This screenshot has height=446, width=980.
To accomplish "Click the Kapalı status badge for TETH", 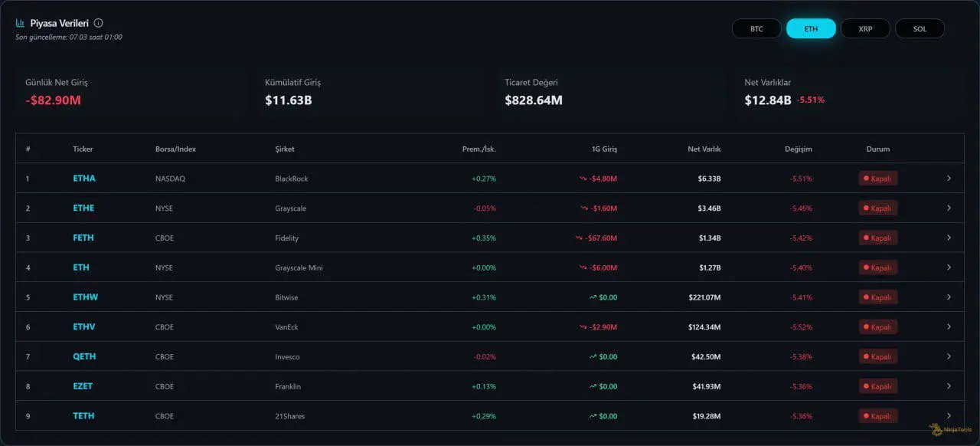I will pos(877,416).
